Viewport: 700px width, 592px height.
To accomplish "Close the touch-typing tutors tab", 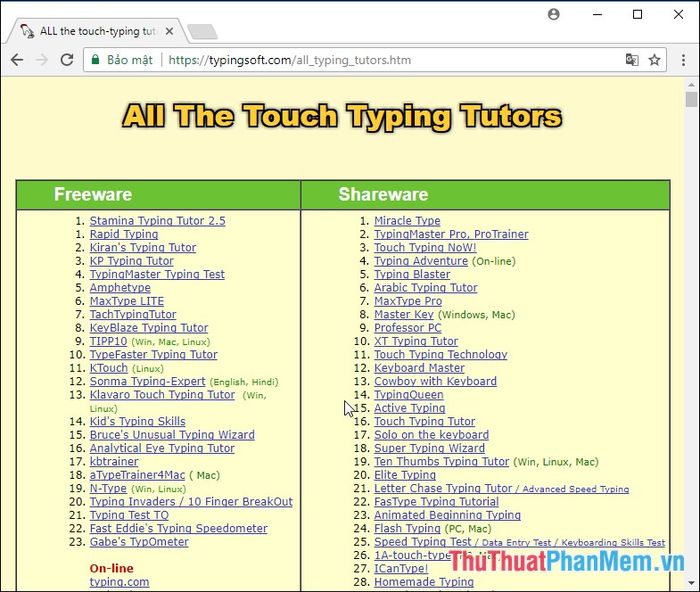I will [x=169, y=31].
